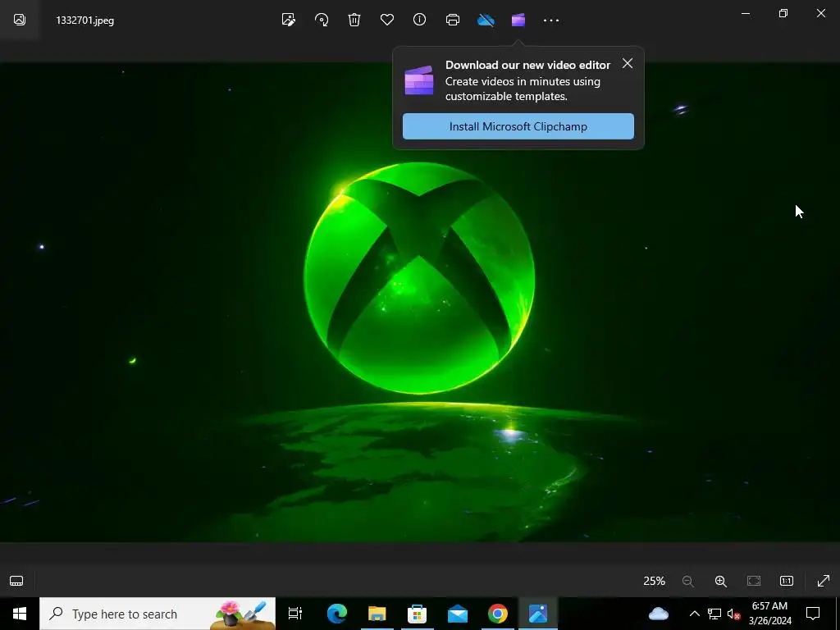The width and height of the screenshot is (840, 630).
Task: Click the OneDrive cloud icon in the toolbar
Action: (486, 20)
